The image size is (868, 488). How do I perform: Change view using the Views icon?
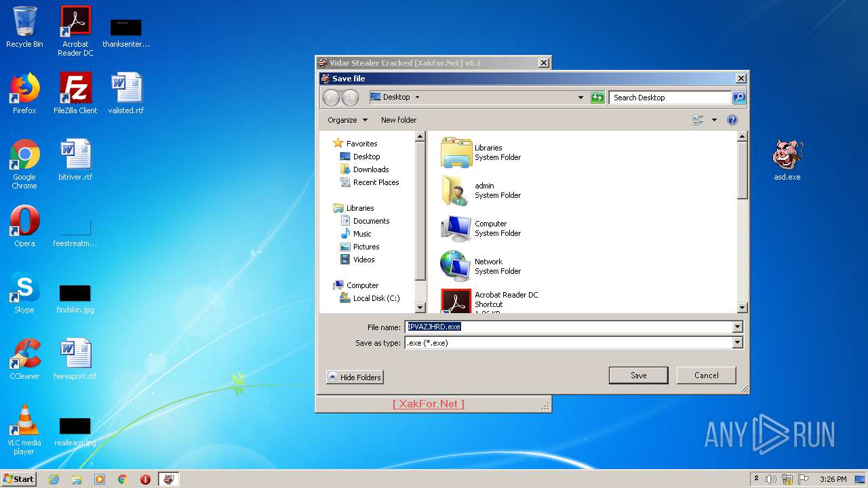pyautogui.click(x=698, y=120)
